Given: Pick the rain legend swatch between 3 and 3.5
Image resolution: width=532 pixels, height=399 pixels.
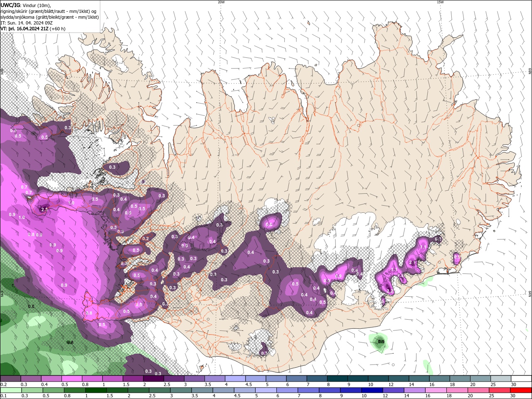Looking at the screenshot, I should (x=180, y=391).
